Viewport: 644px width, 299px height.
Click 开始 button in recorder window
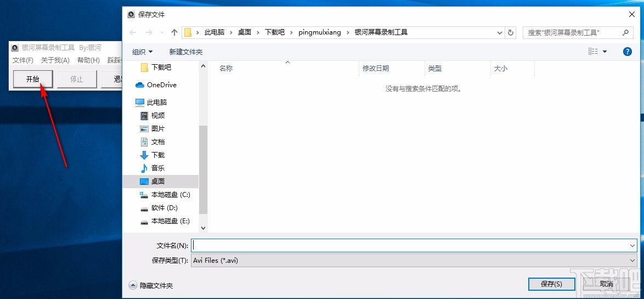[33, 79]
